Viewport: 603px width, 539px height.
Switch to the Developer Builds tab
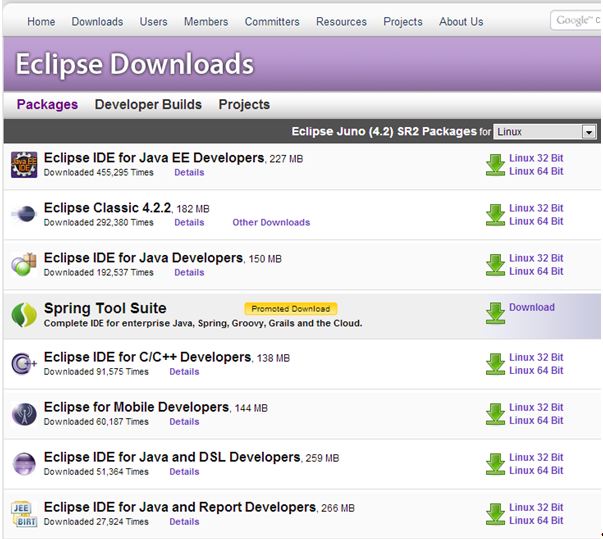point(148,105)
